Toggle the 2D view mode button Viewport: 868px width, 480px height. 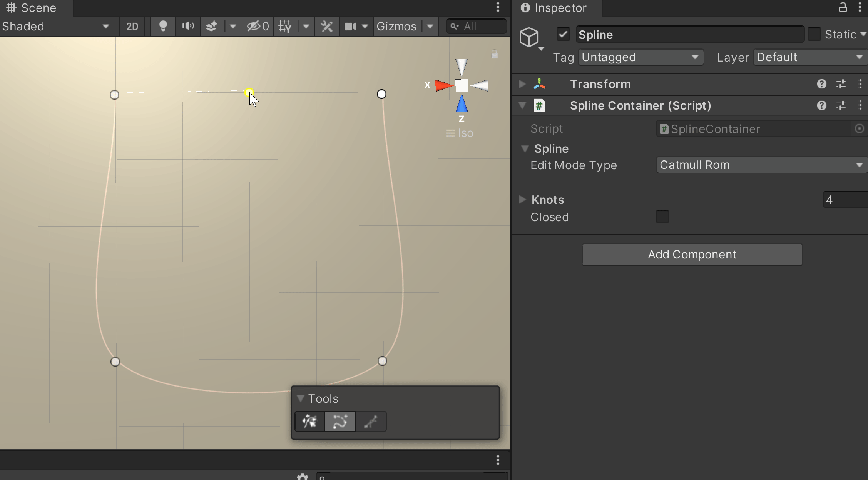coord(132,26)
